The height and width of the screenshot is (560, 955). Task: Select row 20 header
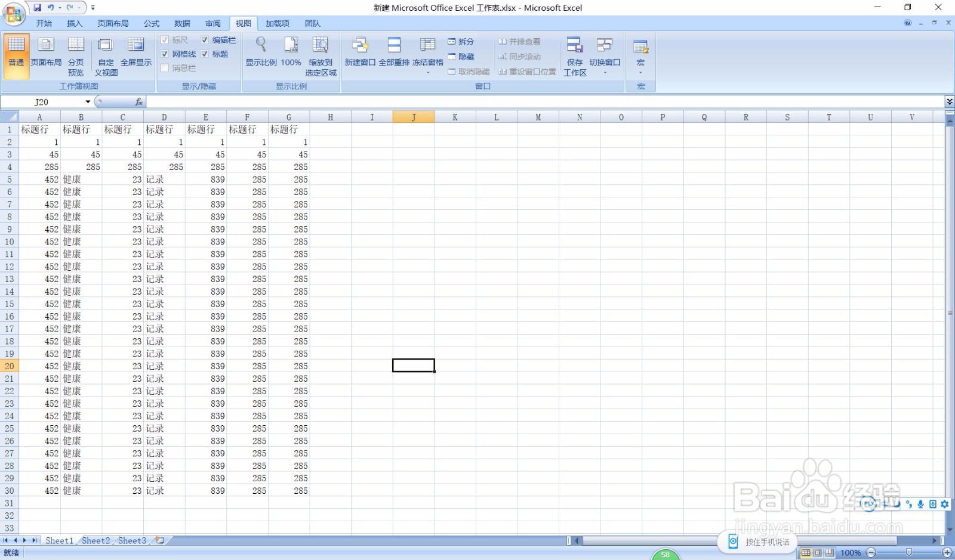pos(10,366)
